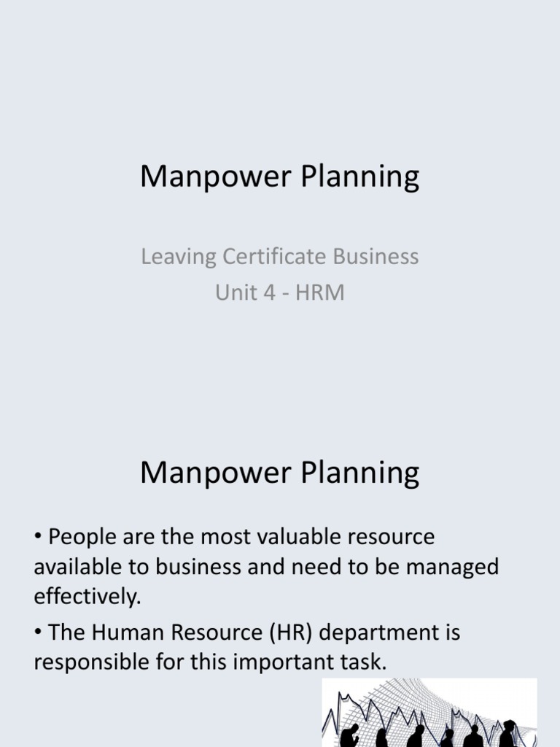The image size is (560, 747).
Task: Click the 'Leaving Certificate Business' subtitle
Action: tap(279, 257)
